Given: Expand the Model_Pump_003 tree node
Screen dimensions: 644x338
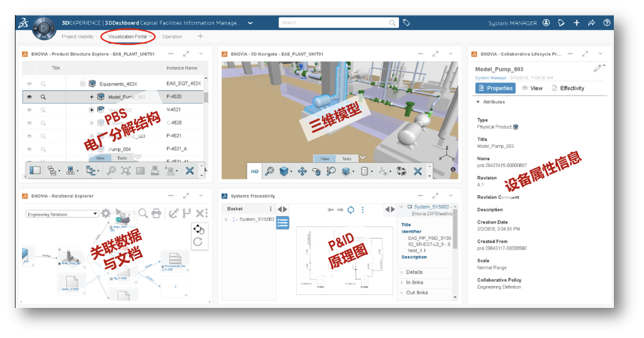Looking at the screenshot, I should (91, 97).
